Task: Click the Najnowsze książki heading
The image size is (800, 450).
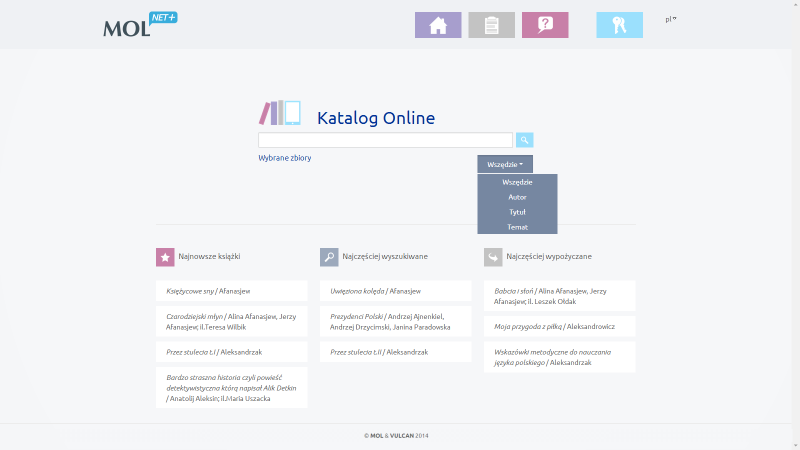Action: [x=209, y=257]
